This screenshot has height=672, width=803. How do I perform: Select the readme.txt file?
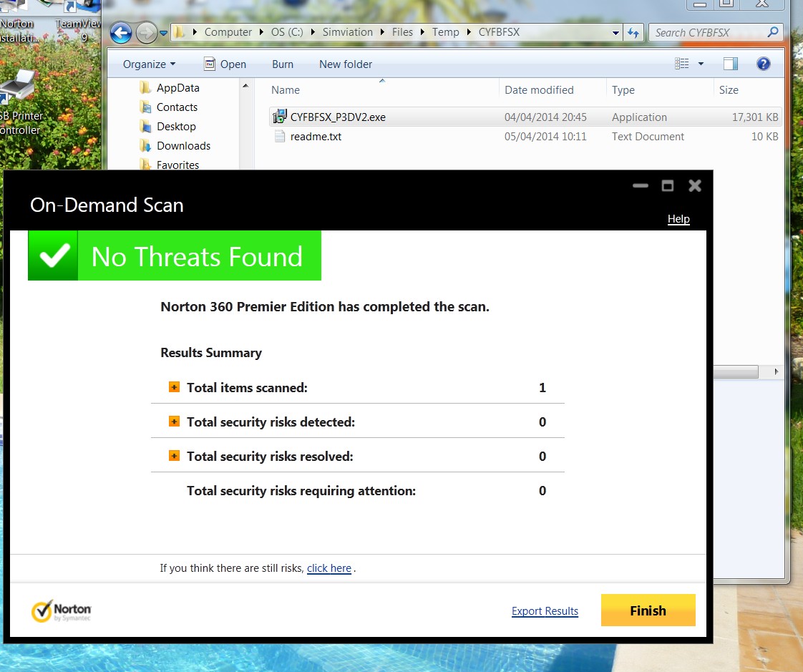[525, 136]
